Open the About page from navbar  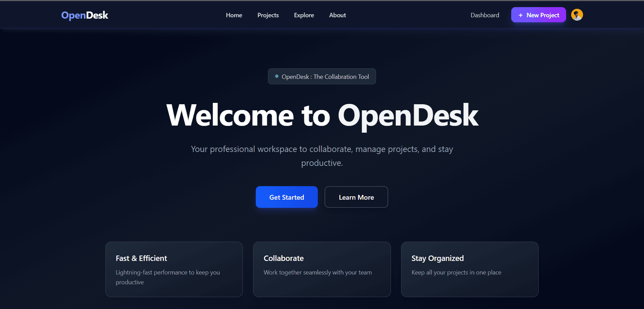click(337, 15)
